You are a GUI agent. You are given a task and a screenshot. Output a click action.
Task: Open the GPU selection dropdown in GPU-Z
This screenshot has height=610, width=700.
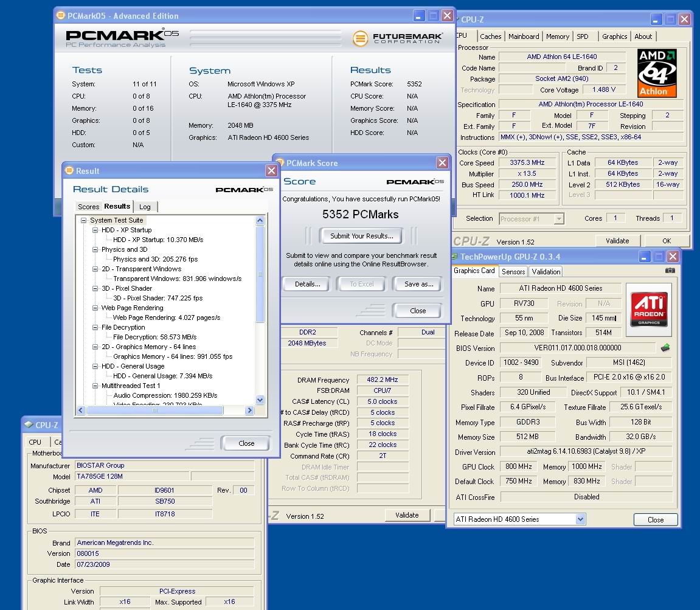tap(580, 519)
